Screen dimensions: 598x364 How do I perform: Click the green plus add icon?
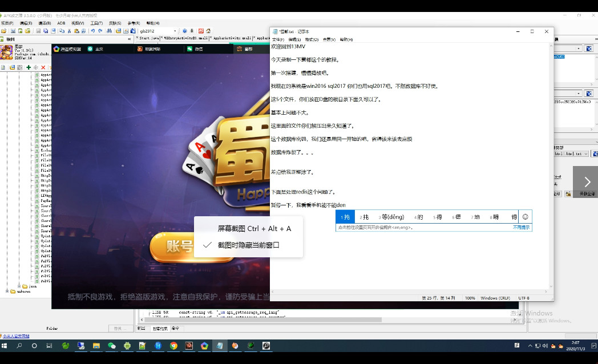(29, 67)
